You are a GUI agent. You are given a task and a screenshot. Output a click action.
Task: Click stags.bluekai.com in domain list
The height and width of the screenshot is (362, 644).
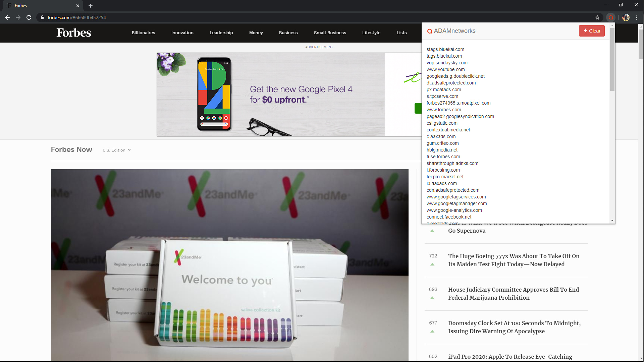445,49
